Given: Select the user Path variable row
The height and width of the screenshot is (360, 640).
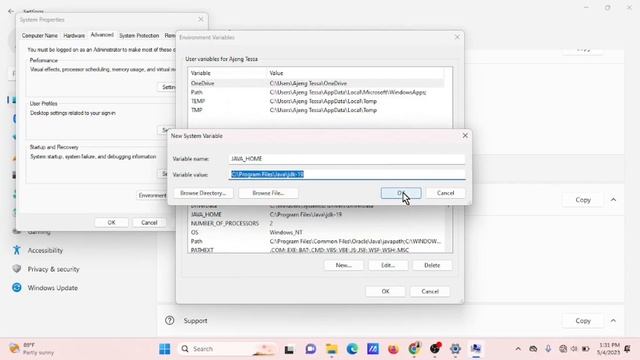Looking at the screenshot, I should pos(316,92).
